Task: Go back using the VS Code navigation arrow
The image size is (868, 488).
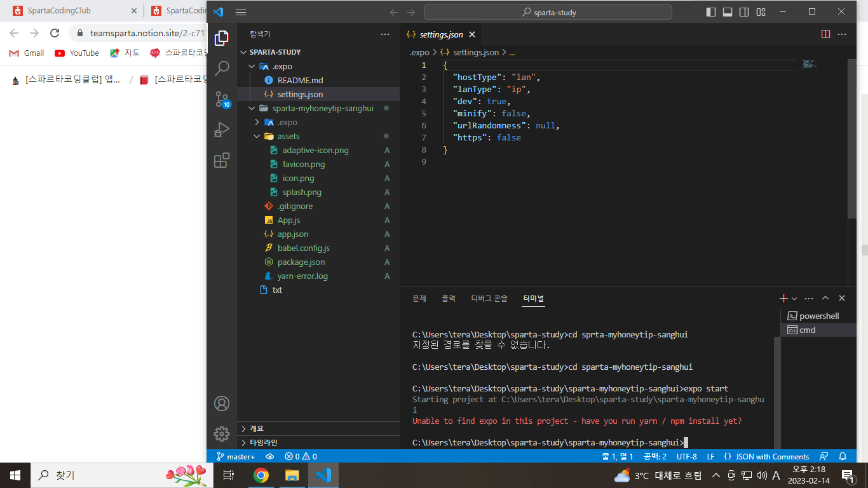Action: [x=394, y=12]
